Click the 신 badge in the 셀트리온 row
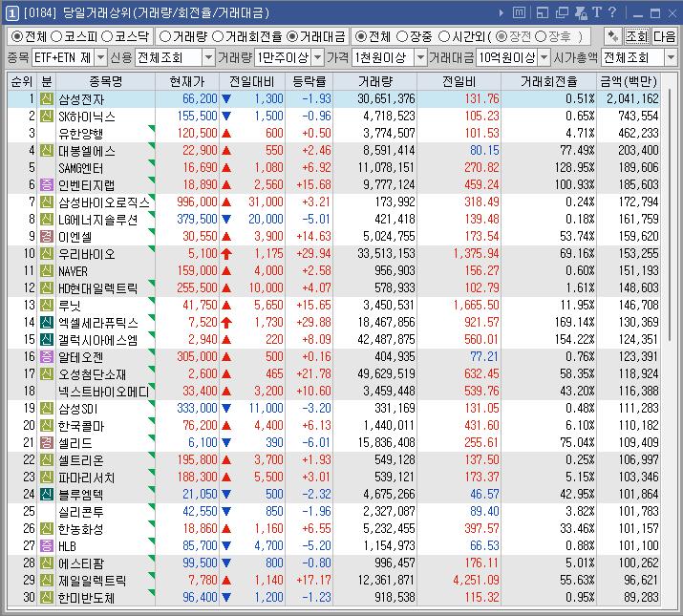The image size is (683, 616). [47, 459]
